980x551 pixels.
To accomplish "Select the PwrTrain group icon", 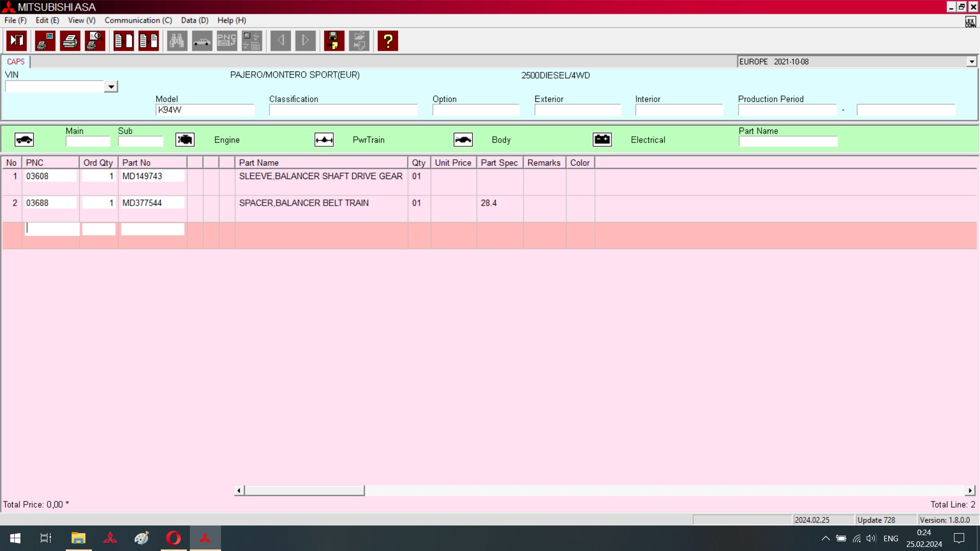I will (x=324, y=140).
